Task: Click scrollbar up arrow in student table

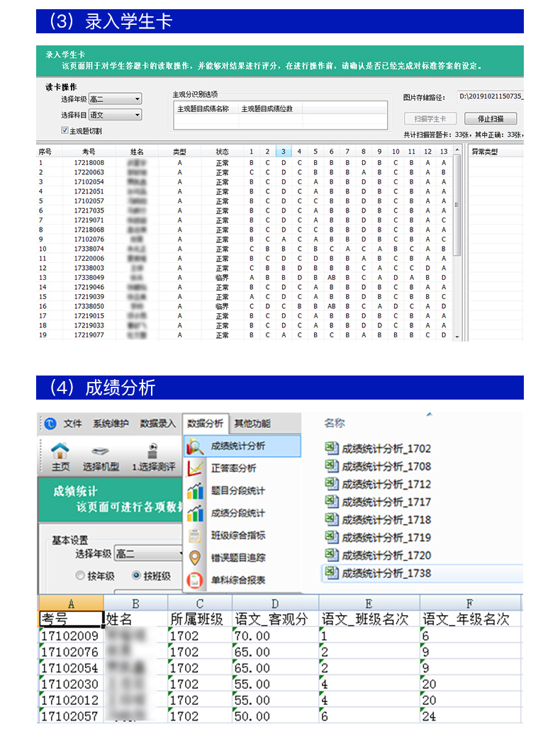Action: pyautogui.click(x=457, y=150)
